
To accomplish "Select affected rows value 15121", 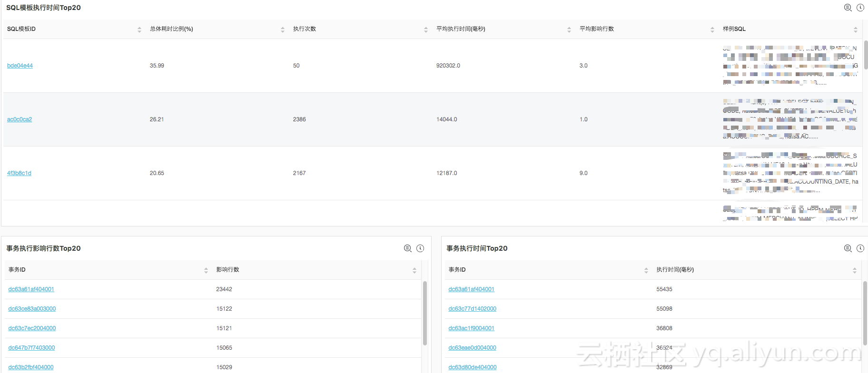I will (224, 328).
